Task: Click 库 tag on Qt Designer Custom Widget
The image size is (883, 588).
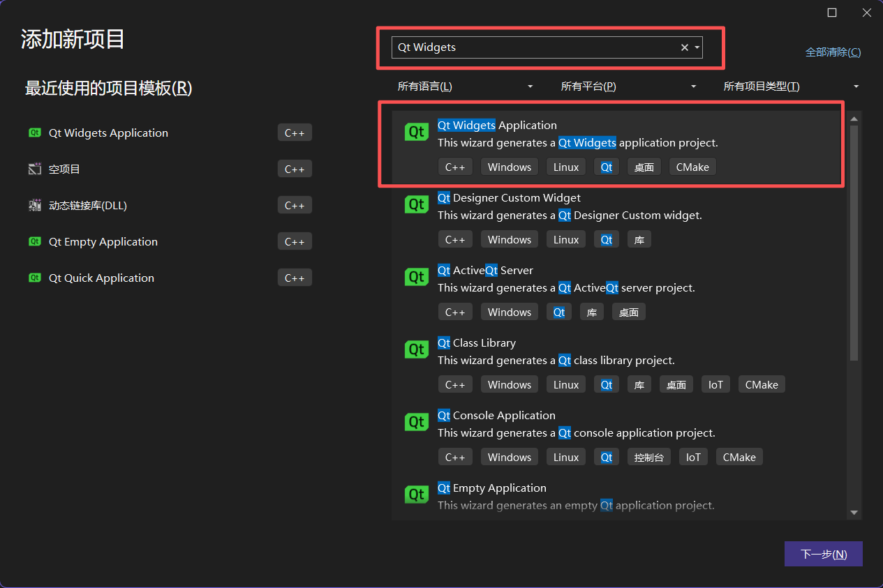Action: click(x=639, y=239)
